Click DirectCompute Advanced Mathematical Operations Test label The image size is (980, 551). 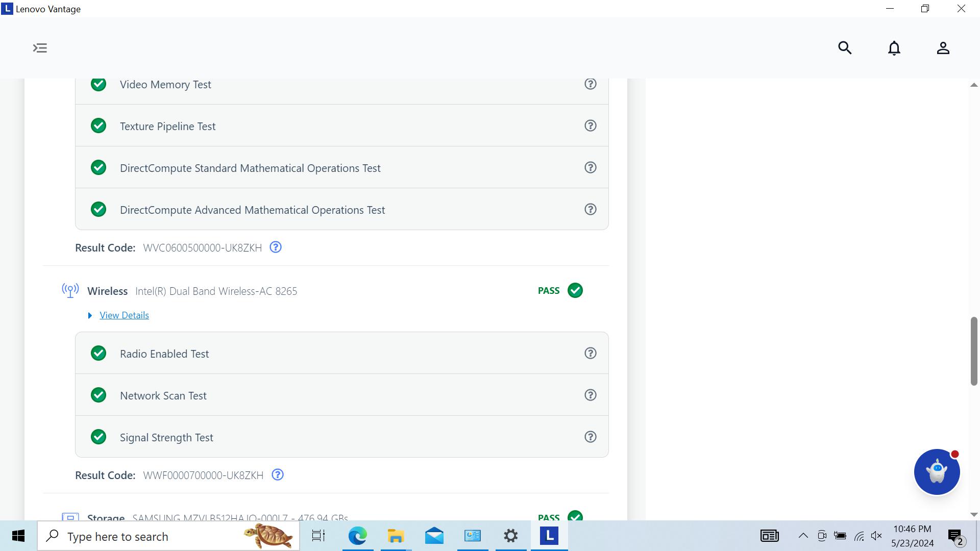[252, 210]
